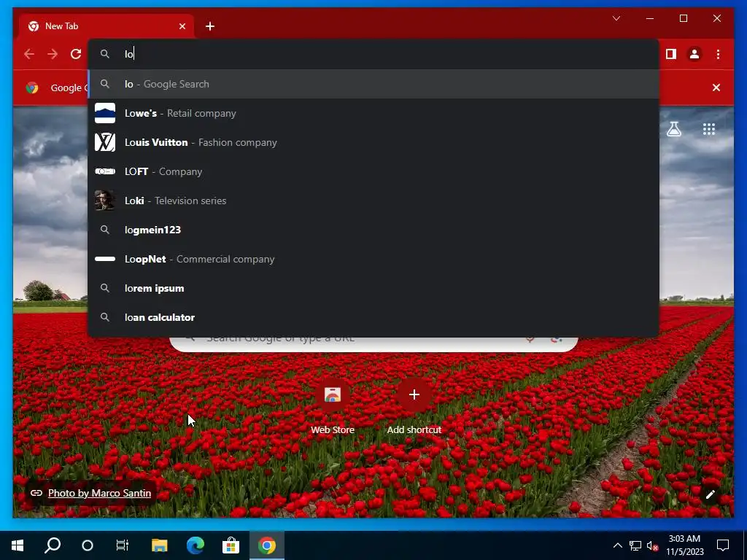
Task: Click the Chrome taskbar icon
Action: pos(267,545)
